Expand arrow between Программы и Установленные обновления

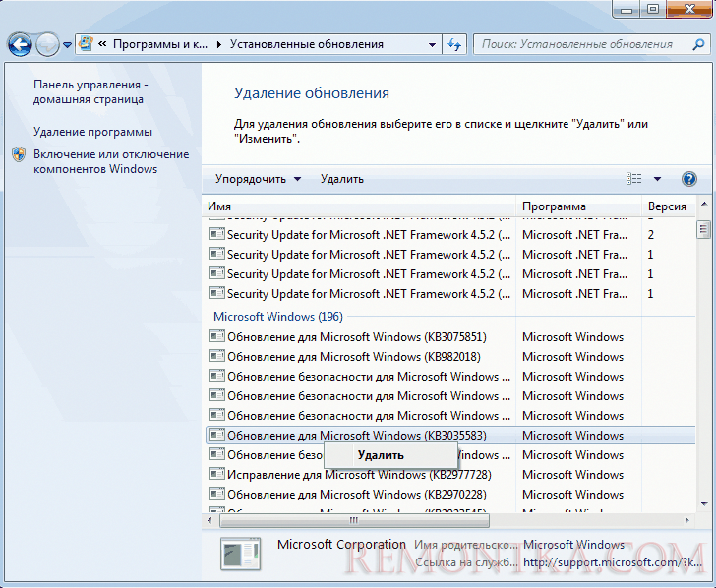219,44
